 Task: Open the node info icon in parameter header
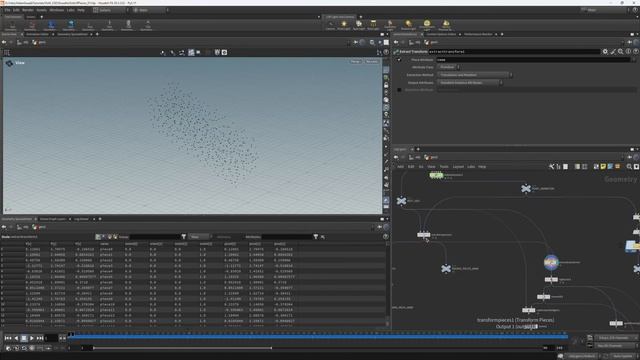pyautogui.click(x=628, y=51)
